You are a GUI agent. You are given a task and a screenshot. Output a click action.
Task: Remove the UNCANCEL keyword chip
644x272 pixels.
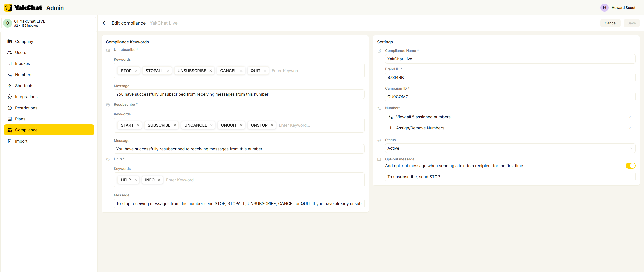(211, 125)
